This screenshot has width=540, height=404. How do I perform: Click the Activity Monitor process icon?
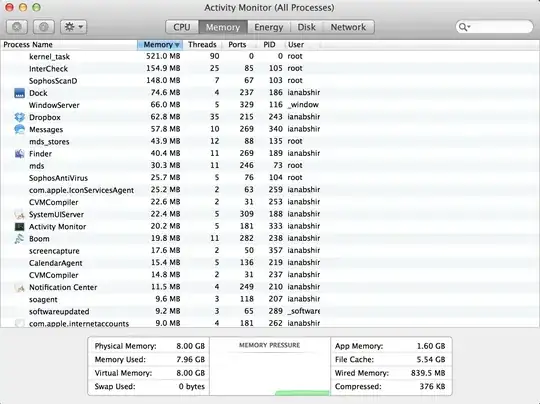[x=19, y=226]
